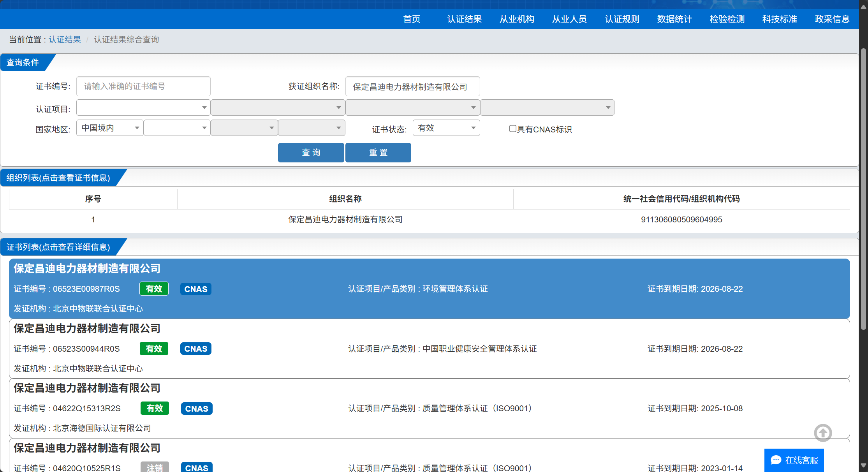This screenshot has width=868, height=472.
Task: Click CNAS badge on certificate 06523E00987R0S
Action: coord(195,289)
